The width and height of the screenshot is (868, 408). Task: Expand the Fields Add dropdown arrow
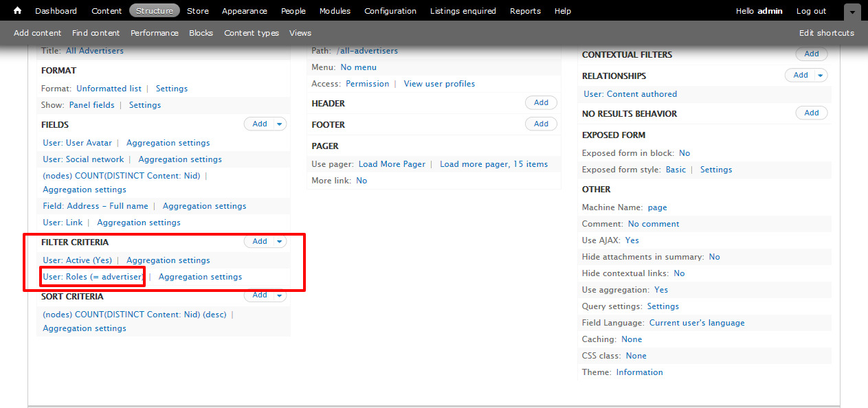(x=279, y=124)
